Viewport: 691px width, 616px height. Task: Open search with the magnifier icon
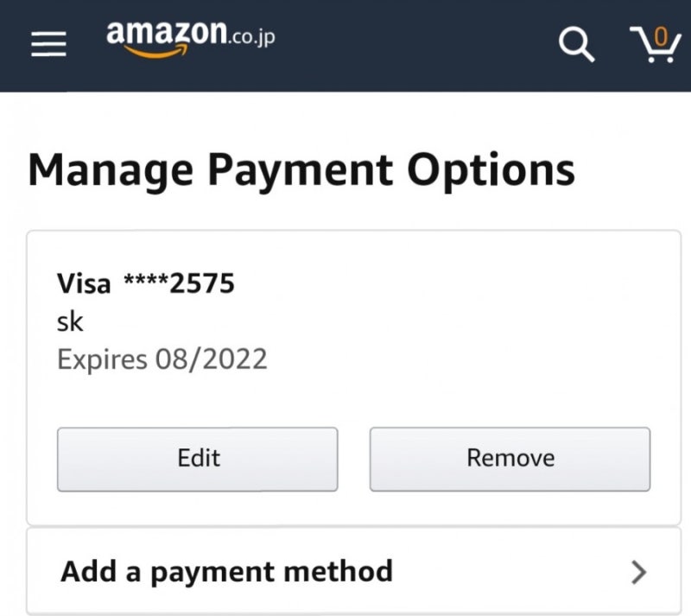[x=577, y=43]
